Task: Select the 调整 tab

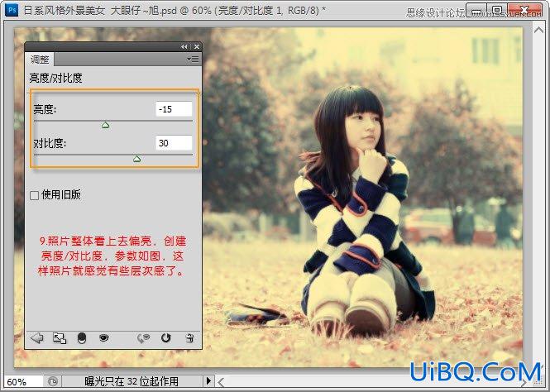Action: [40, 60]
